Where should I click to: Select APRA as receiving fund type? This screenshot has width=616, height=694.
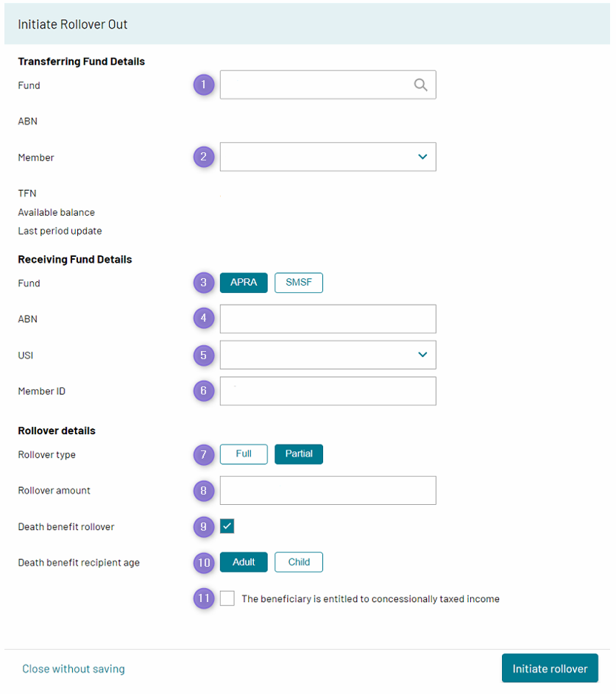[244, 283]
